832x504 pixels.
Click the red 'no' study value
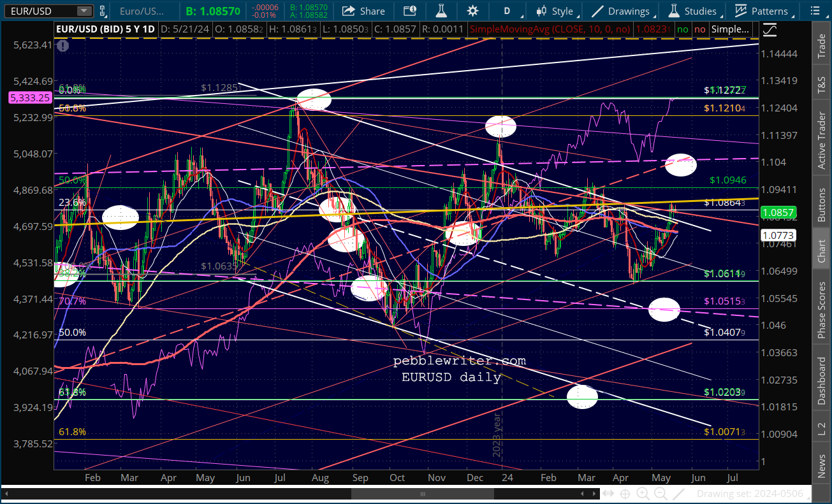[x=699, y=29]
